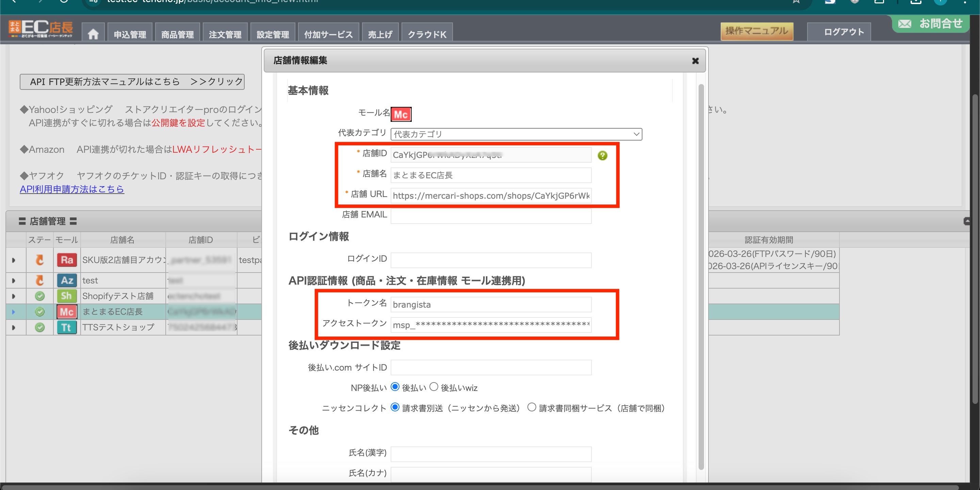Click the TikTok 'Tt' mall icon

point(67,327)
